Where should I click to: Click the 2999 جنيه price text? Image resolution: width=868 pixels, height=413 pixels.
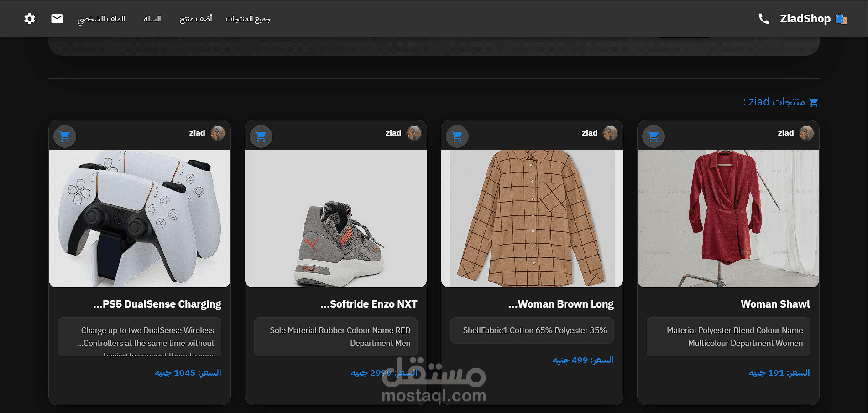point(384,373)
